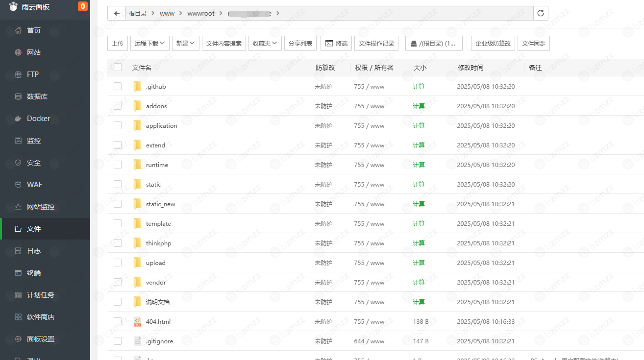Click the .github folder icon
Screen dimensions: 644x360
point(137,86)
